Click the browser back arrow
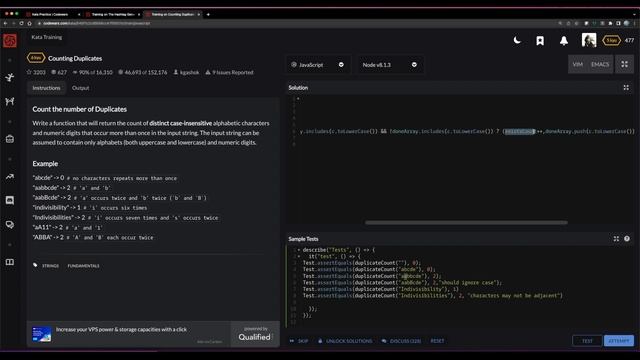Viewport: 640px width, 360px height. 5,23
